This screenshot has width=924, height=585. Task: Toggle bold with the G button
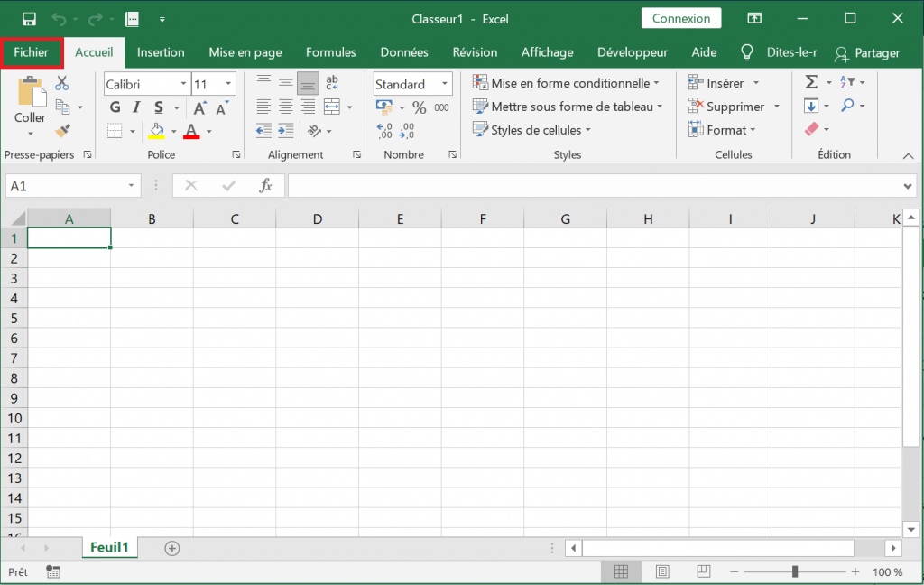click(x=115, y=107)
